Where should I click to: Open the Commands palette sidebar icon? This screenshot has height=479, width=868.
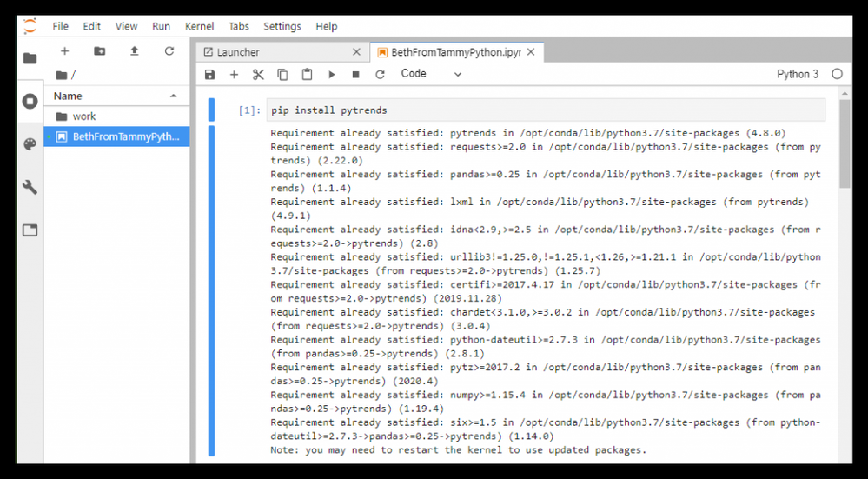click(x=30, y=144)
